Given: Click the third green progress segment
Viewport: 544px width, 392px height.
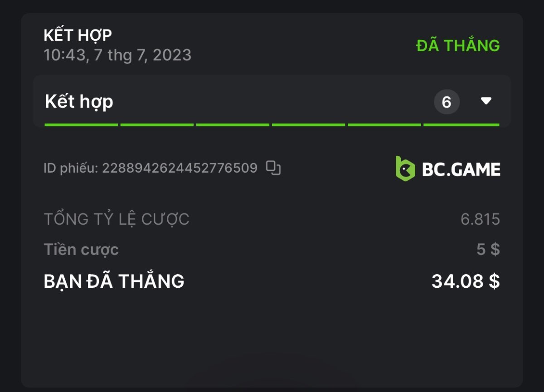Looking at the screenshot, I should click(233, 125).
